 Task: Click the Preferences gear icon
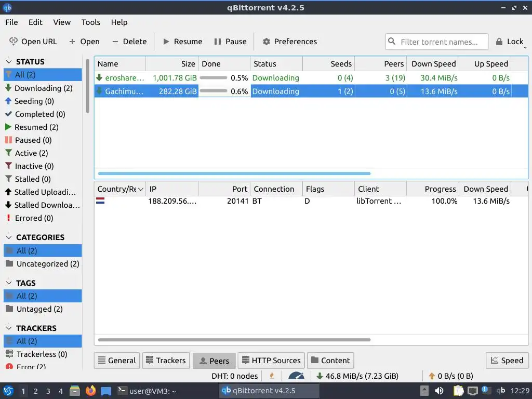pyautogui.click(x=267, y=42)
